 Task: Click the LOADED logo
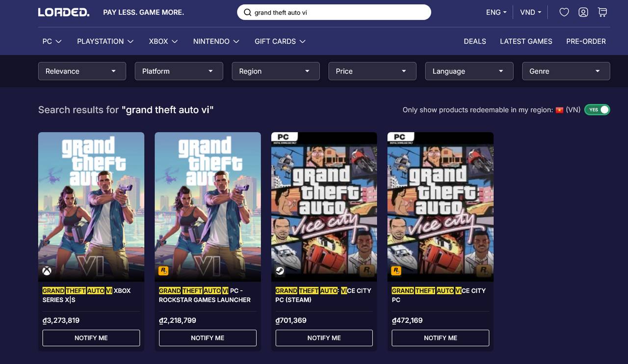click(x=64, y=12)
